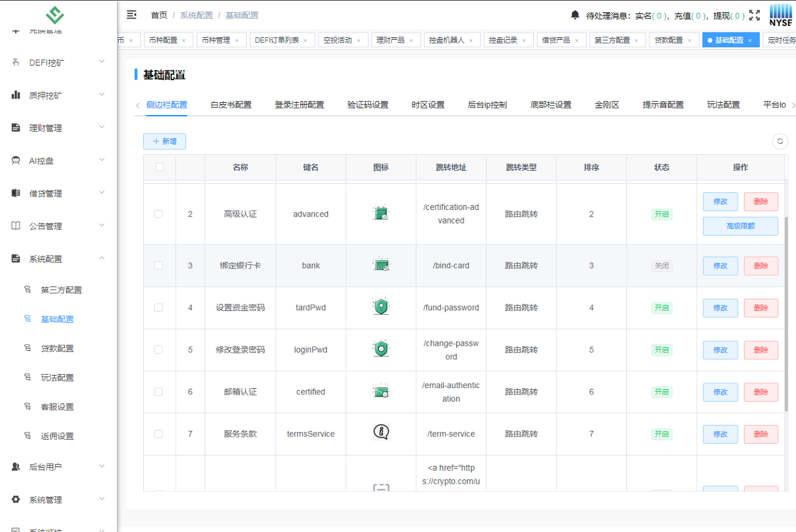This screenshot has height=532, width=796.
Task: Select the checkbox for 高级认证 row
Action: coord(159,214)
